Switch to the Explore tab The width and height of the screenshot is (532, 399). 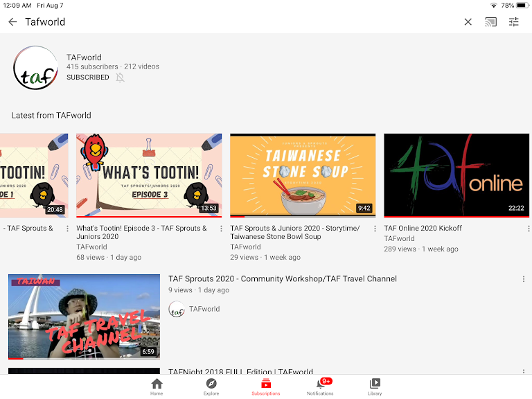click(211, 387)
